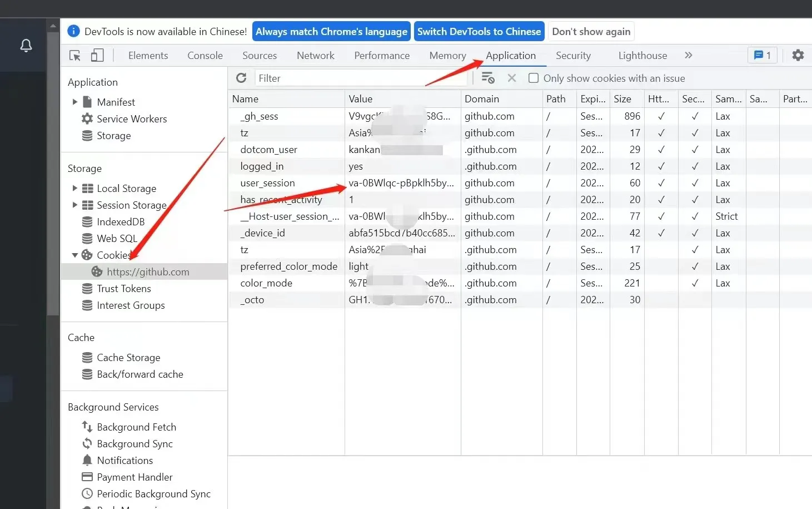Enable Only show cookies with an issue
This screenshot has width=812, height=509.
[x=534, y=78]
